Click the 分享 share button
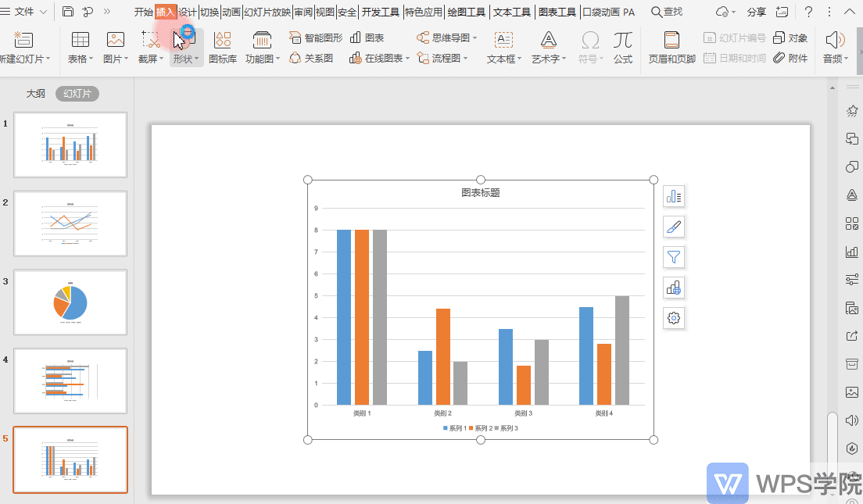This screenshot has height=504, width=863. tap(756, 12)
